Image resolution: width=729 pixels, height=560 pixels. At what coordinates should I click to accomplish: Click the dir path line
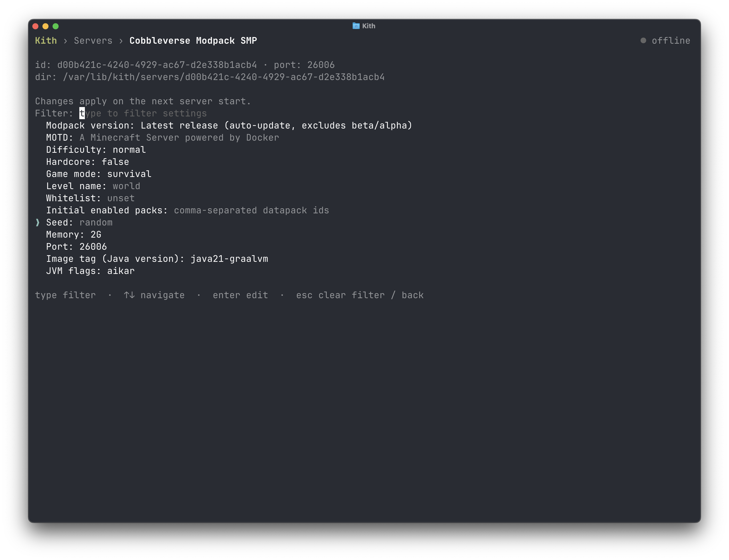point(210,77)
